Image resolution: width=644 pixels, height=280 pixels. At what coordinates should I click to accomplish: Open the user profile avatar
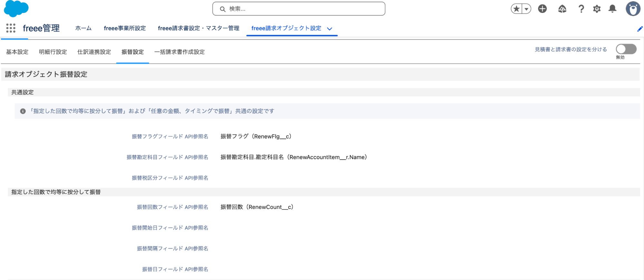(633, 9)
